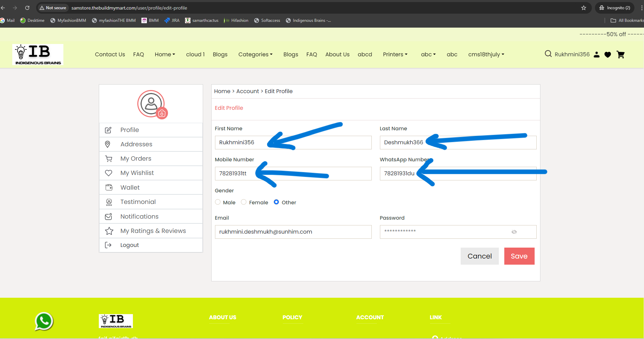Expand the cms18thjuly dropdown menu
Viewport: 644px width, 339px height.
(x=486, y=54)
